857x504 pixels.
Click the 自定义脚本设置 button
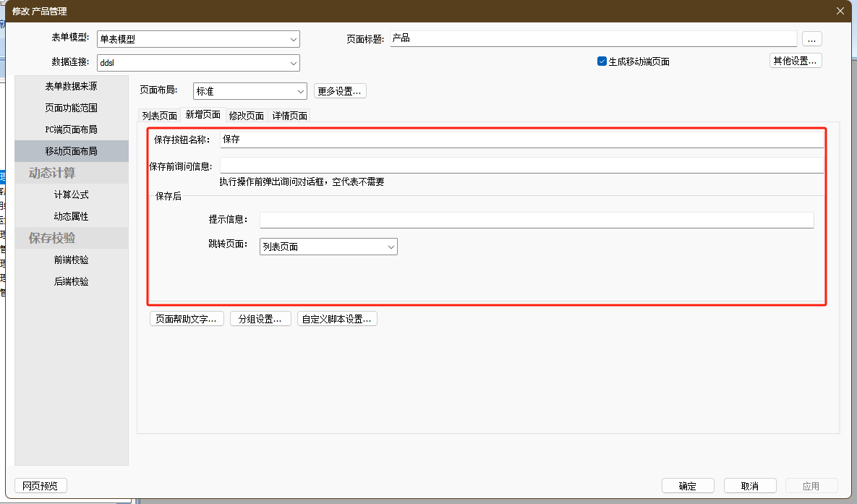(337, 319)
